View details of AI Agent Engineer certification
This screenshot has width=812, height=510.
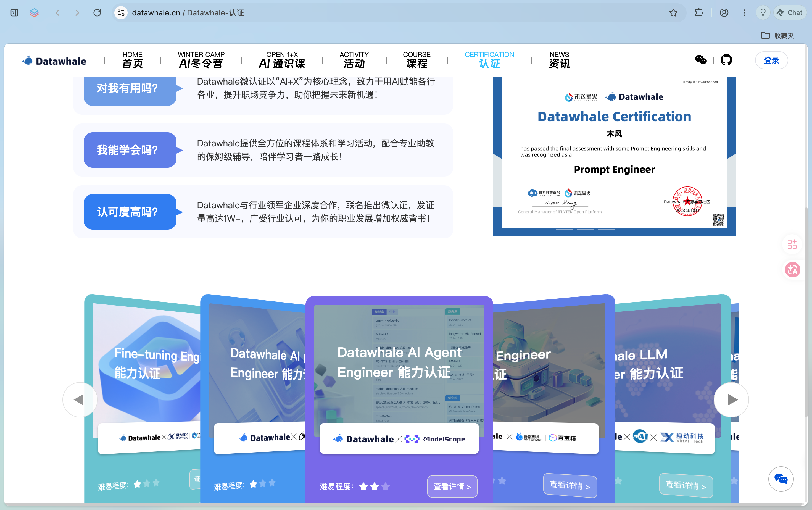coord(452,487)
